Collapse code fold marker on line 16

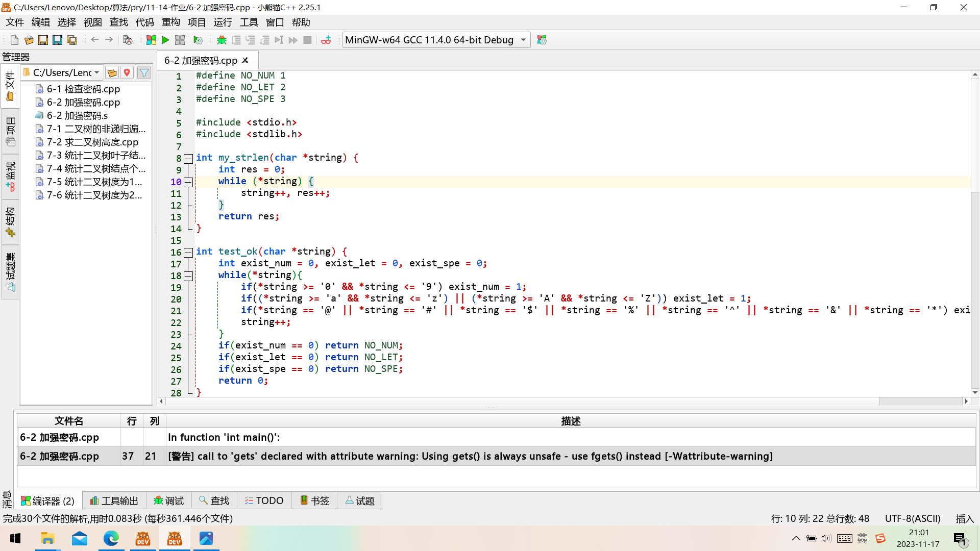click(188, 252)
